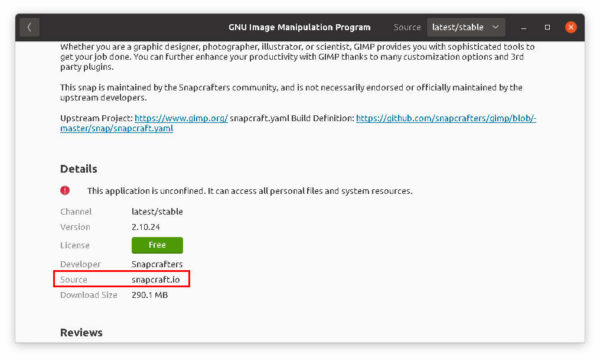The width and height of the screenshot is (600, 360).
Task: Click the snapcraft.io source value
Action: click(156, 280)
